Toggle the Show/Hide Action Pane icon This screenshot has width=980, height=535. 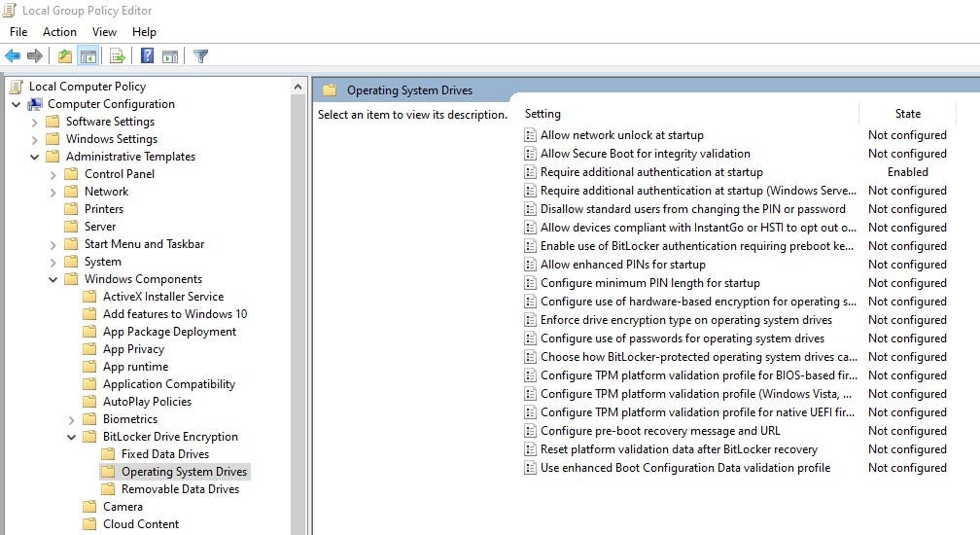169,56
